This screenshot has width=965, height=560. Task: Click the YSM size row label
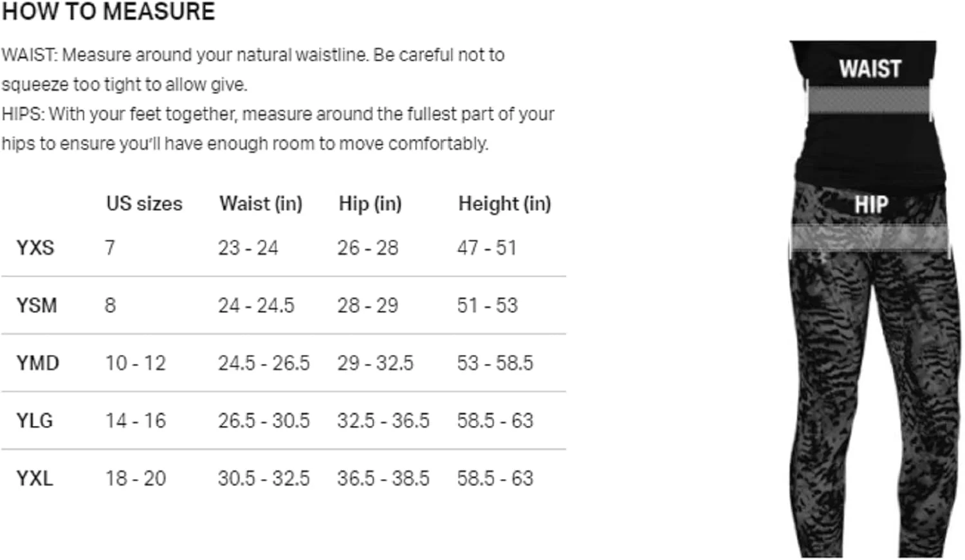coord(37,305)
